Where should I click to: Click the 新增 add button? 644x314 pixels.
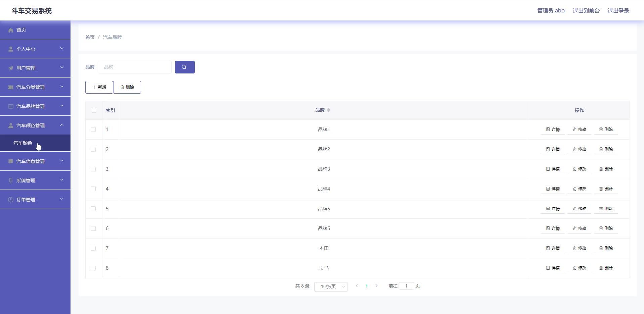(x=99, y=87)
